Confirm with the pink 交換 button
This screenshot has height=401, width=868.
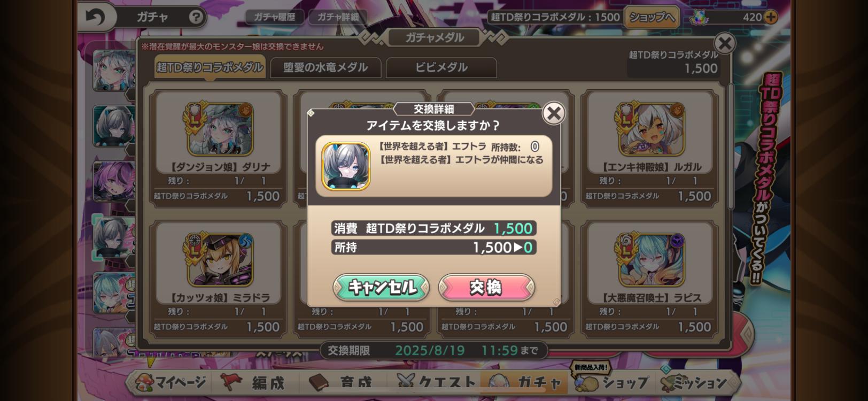(486, 288)
